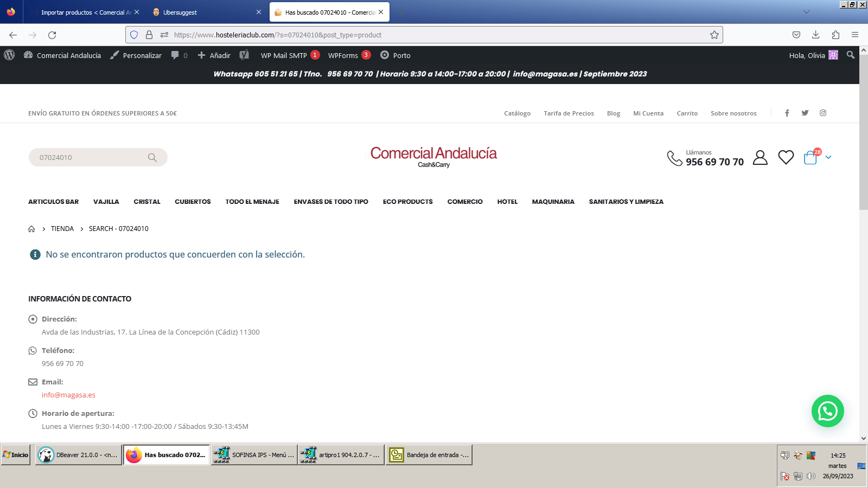The height and width of the screenshot is (488, 868).
Task: Open ENVASES DE TODO TIPO category
Action: (x=331, y=202)
